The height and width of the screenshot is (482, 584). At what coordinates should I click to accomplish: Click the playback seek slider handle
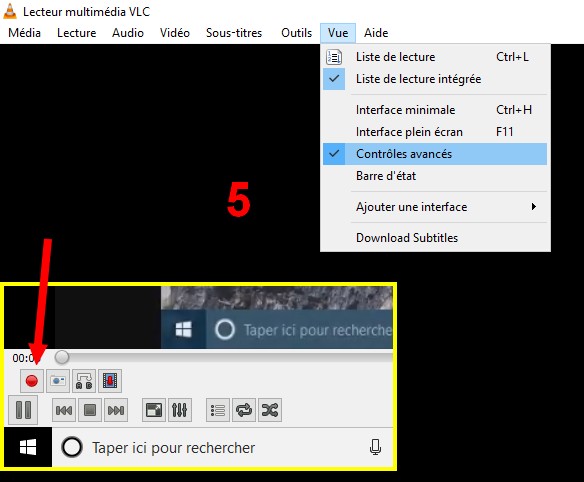click(62, 357)
